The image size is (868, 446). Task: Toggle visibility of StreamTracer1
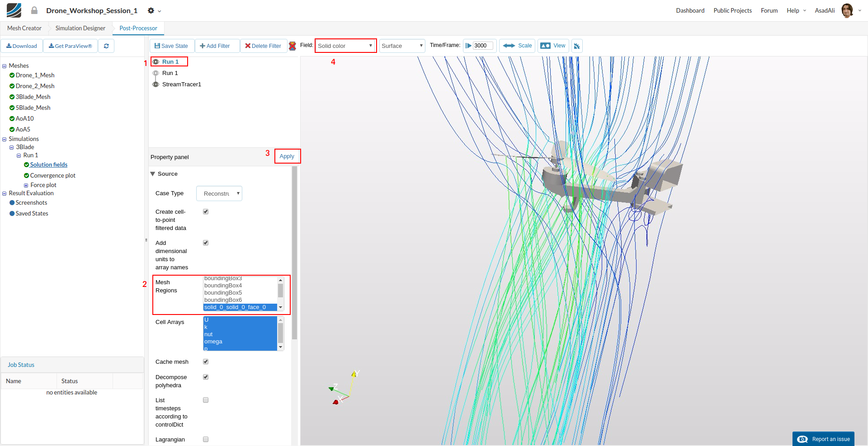(156, 85)
